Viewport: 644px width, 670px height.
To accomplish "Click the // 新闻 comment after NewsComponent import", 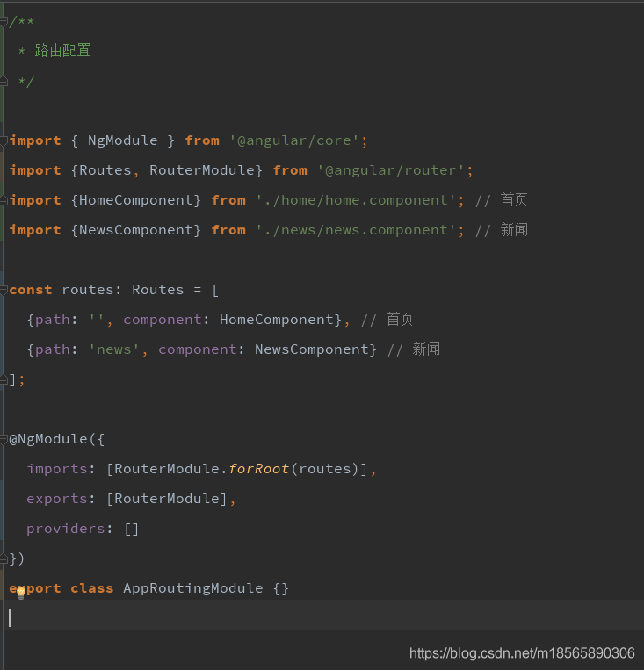I will click(x=502, y=230).
